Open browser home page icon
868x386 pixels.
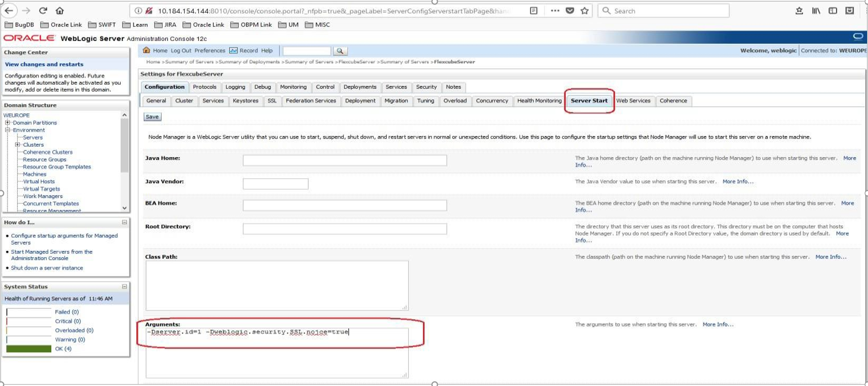pos(60,10)
